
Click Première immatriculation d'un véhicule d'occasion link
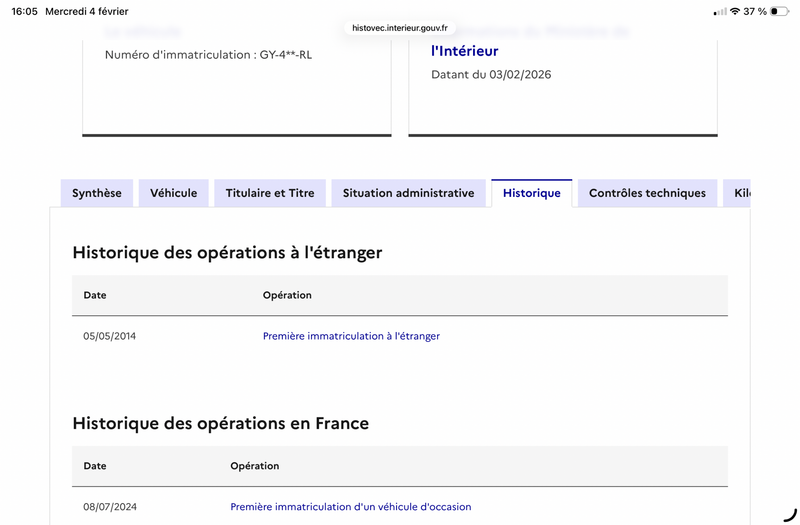(x=350, y=507)
